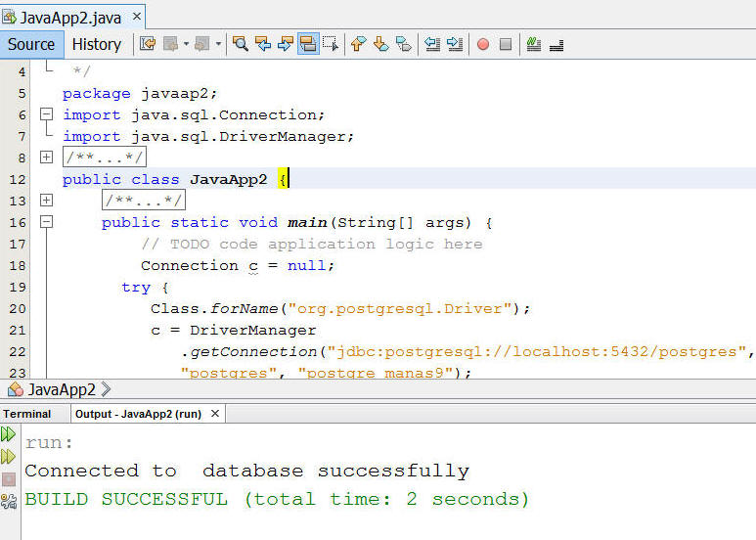The width and height of the screenshot is (756, 540).
Task: Click line number 20 in gutter
Action: pyautogui.click(x=18, y=308)
